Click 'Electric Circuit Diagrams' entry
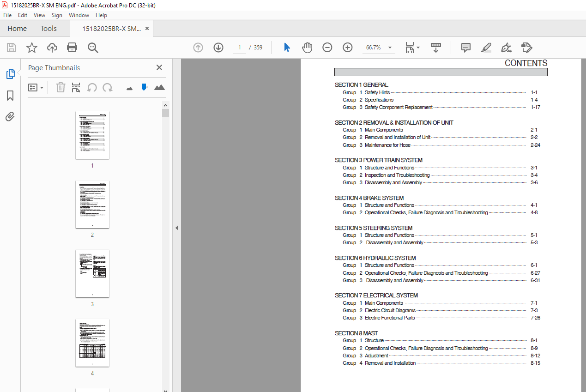The width and height of the screenshot is (586, 392). [390, 310]
